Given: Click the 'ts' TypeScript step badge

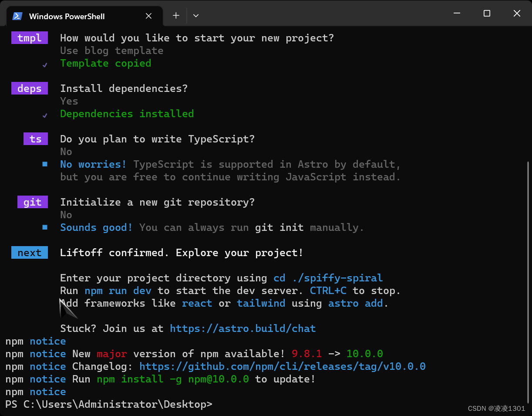Looking at the screenshot, I should [x=35, y=139].
